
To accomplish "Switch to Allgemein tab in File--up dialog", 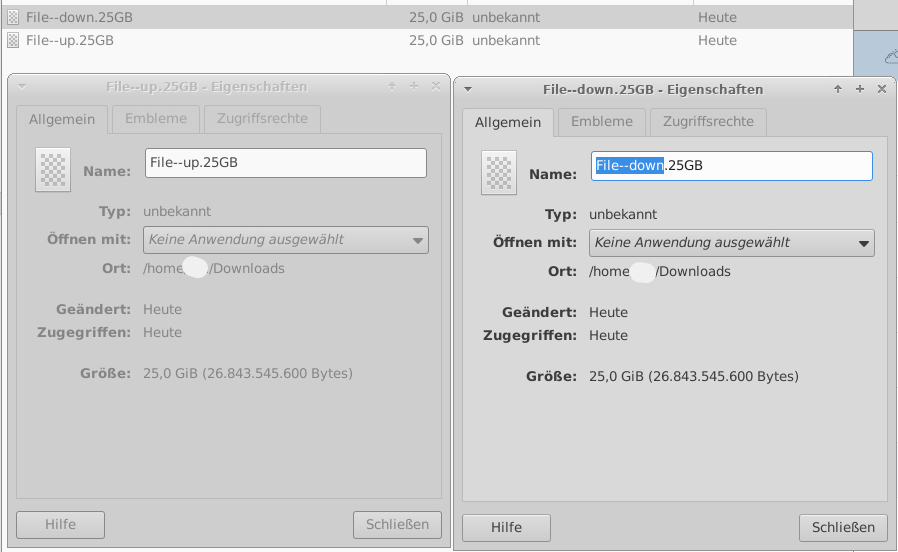I will coord(62,119).
